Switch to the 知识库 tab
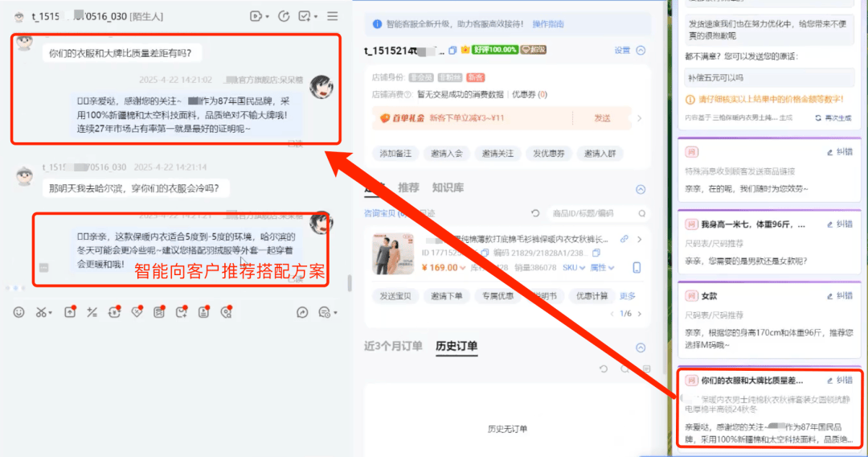 pos(448,187)
